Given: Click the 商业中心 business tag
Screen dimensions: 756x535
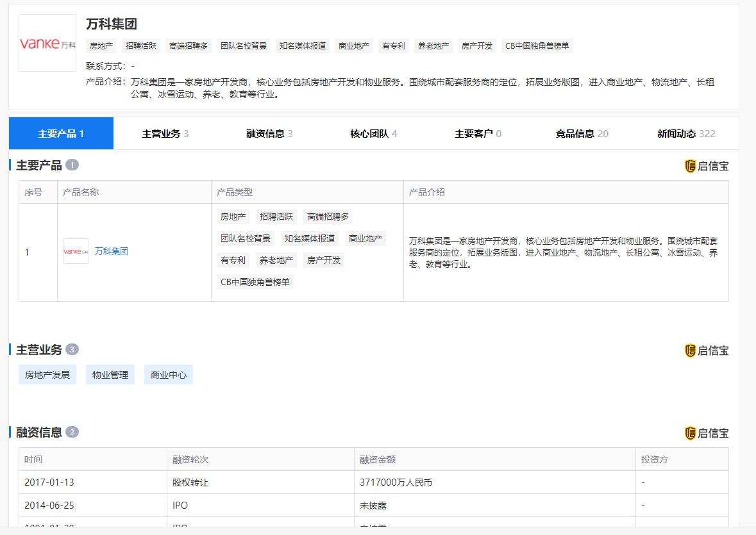Looking at the screenshot, I should coord(168,375).
